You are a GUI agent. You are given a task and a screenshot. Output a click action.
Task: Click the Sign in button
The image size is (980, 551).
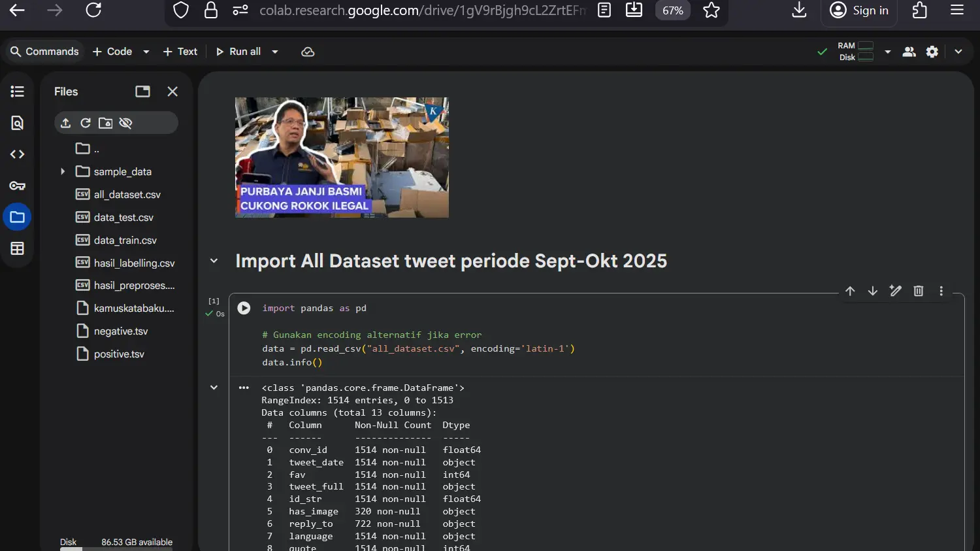coord(858,10)
